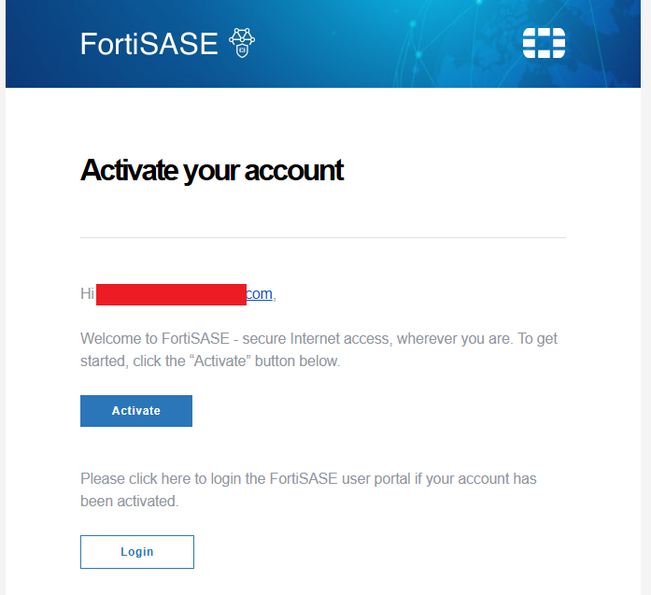Click the FortiSASE wordmark in the banner
This screenshot has height=595, width=651.
click(148, 44)
